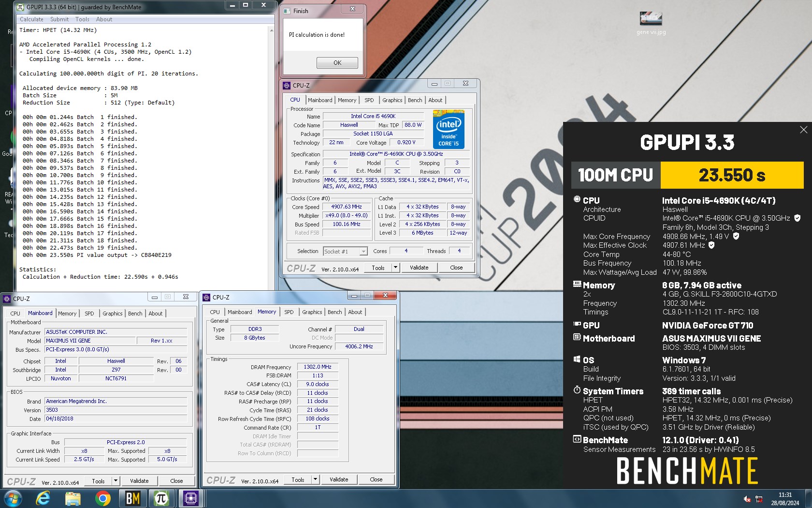Click the CPU-Z Memory window title icon
This screenshot has width=812, height=508.
click(207, 298)
